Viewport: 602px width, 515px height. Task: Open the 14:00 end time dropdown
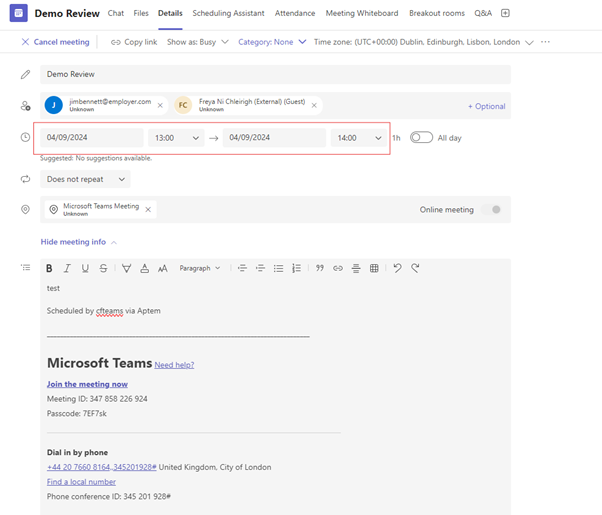[x=359, y=138]
